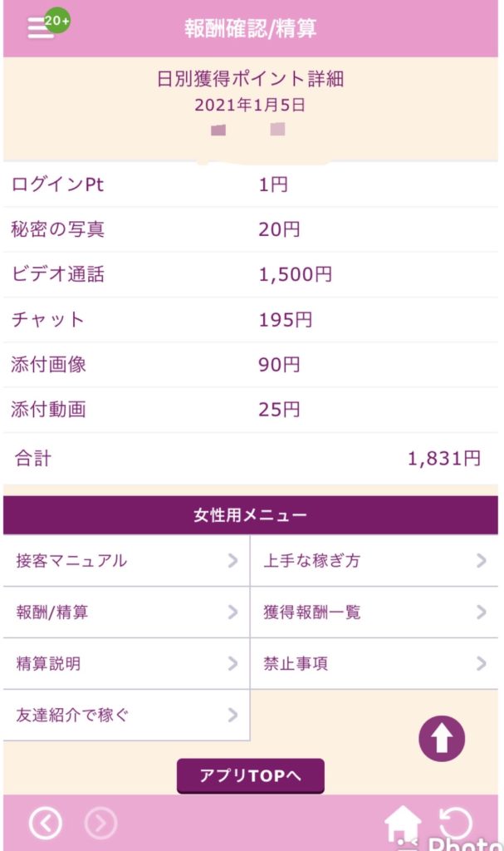Tap the 報酬確認/精算 page title

251,28
